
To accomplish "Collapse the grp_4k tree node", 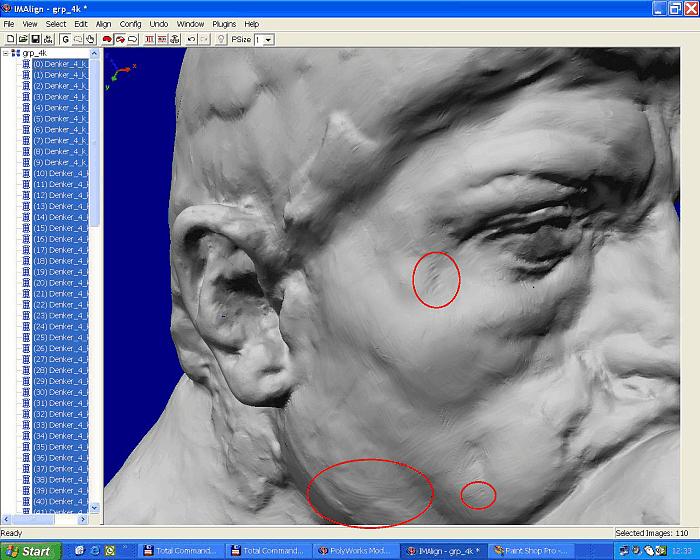I will pyautogui.click(x=5, y=53).
